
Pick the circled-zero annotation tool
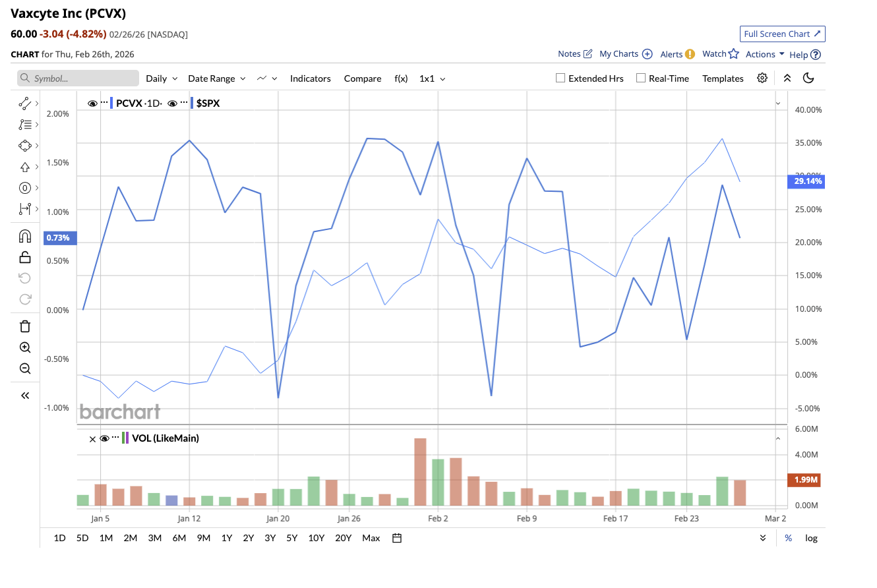click(25, 188)
